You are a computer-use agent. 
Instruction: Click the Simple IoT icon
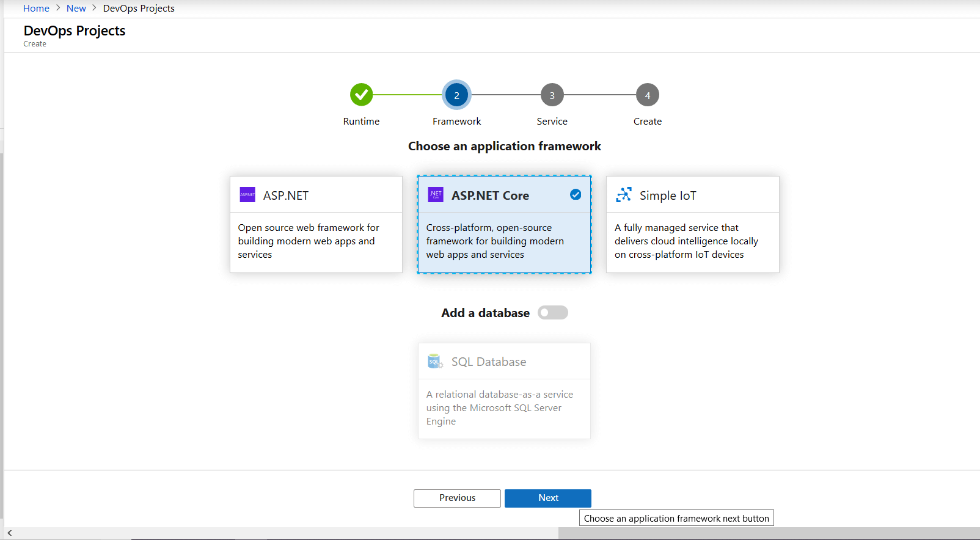(624, 195)
